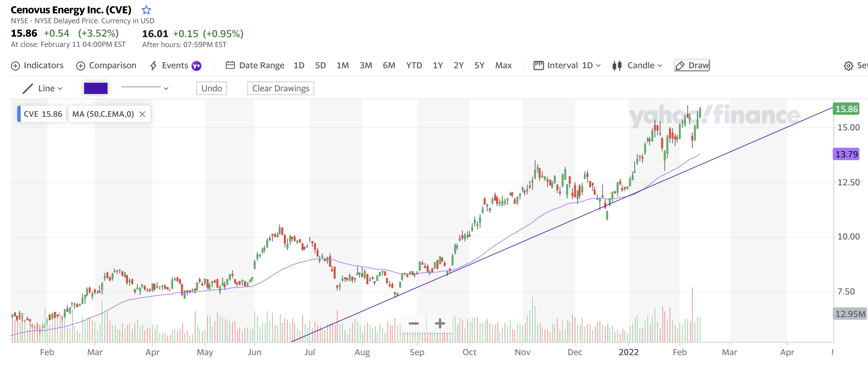The height and width of the screenshot is (374, 868).
Task: Select the 5D date range
Action: tap(320, 65)
